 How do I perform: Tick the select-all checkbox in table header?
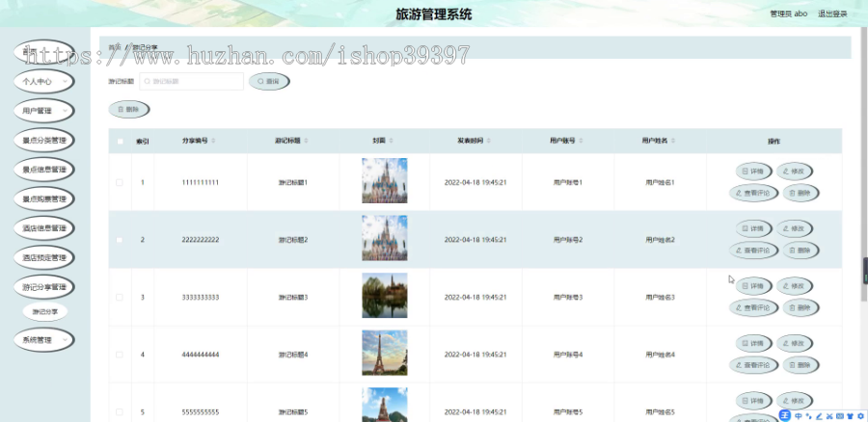pyautogui.click(x=121, y=141)
